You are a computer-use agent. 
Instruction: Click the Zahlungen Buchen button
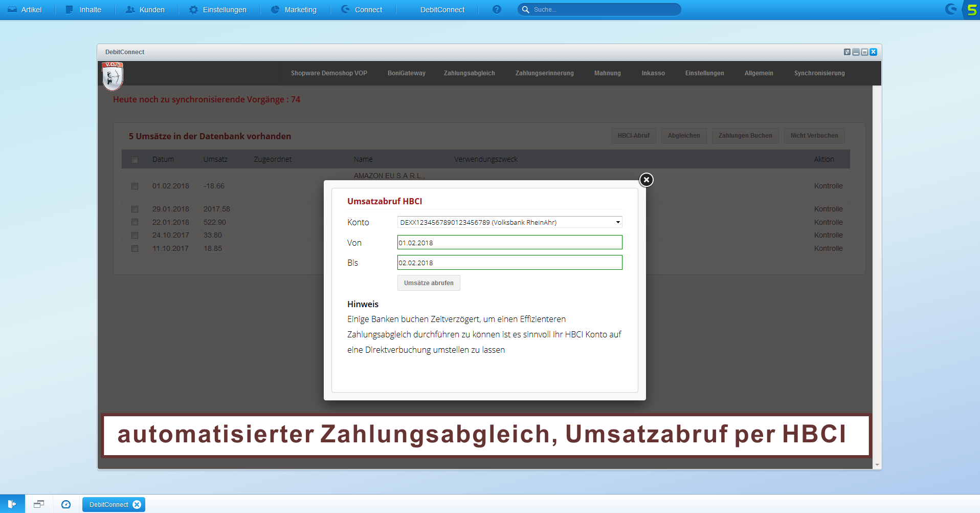(x=745, y=136)
